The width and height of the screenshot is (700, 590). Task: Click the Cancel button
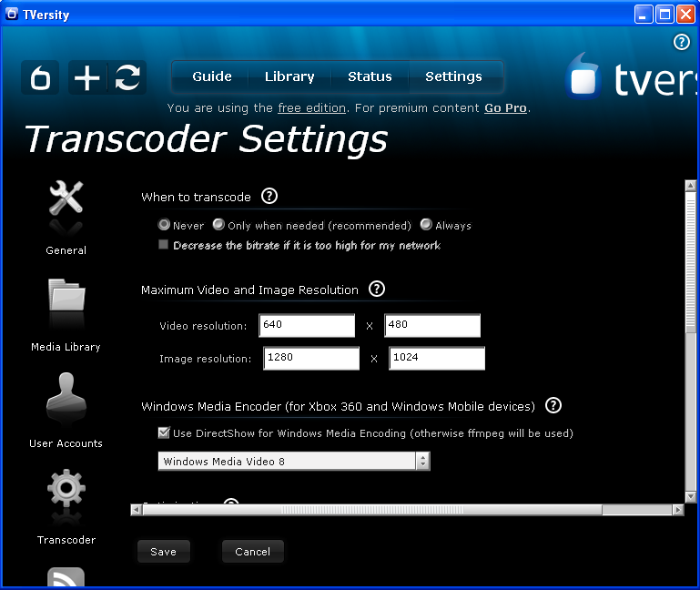253,552
